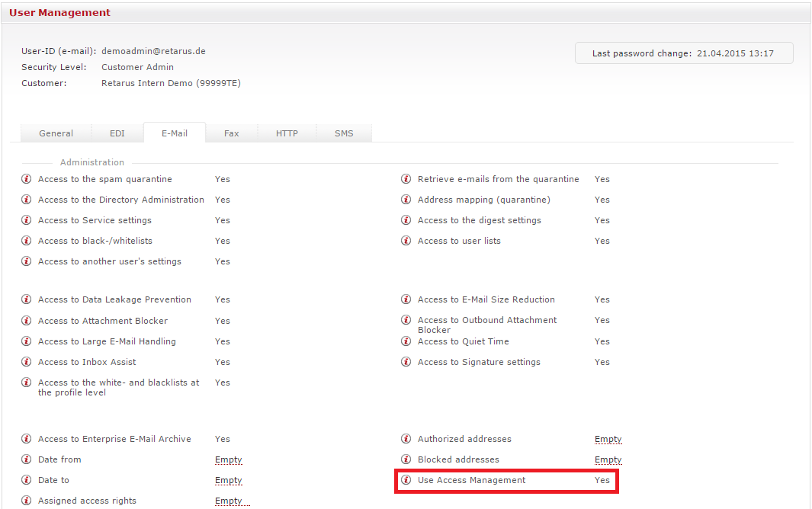This screenshot has width=812, height=509.
Task: Click info icon beside Access to the spam quarantine
Action: coord(27,179)
